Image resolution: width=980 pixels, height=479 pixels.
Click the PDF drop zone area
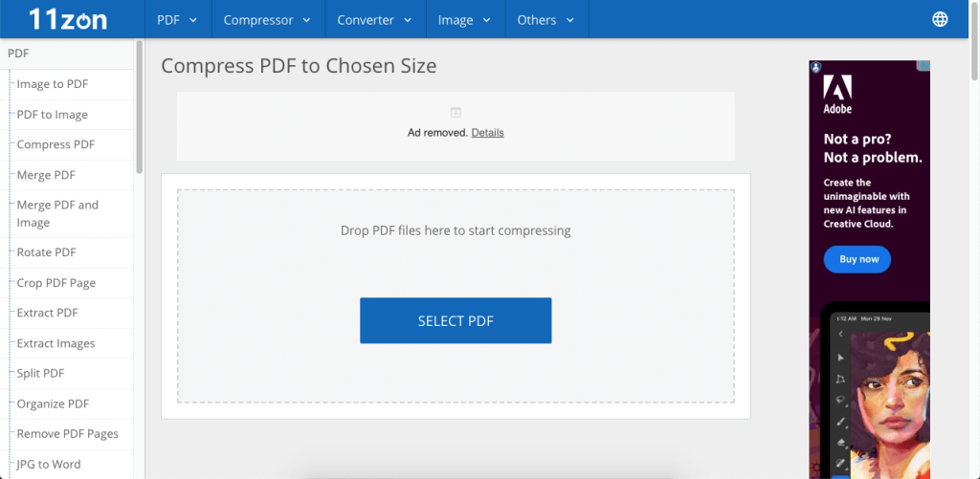point(456,249)
